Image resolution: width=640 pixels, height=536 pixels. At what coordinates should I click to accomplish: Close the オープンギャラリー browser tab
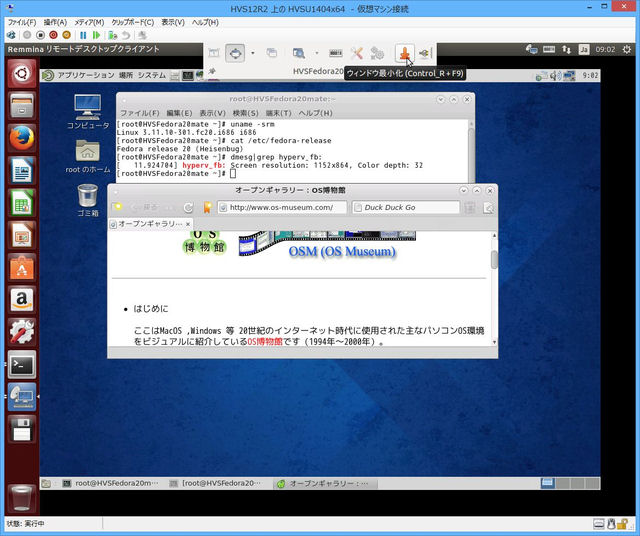click(188, 224)
